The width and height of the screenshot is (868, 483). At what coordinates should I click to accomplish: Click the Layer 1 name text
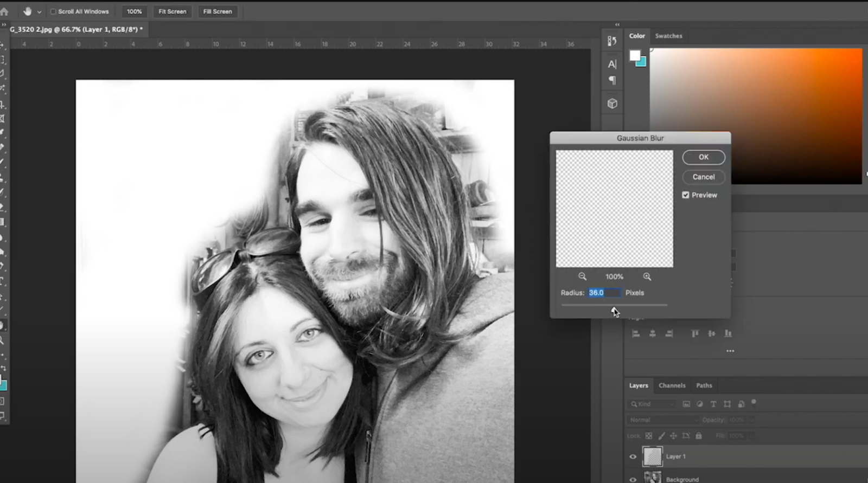[x=676, y=456]
